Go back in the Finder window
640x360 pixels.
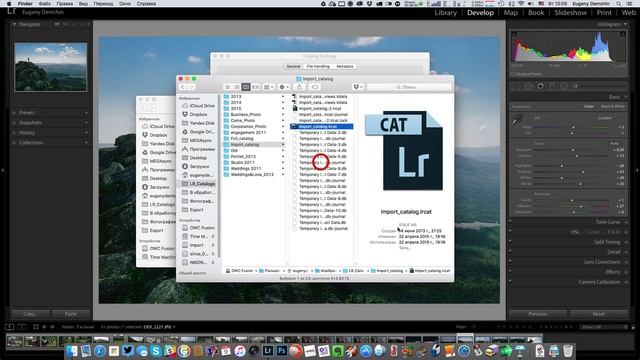182,87
